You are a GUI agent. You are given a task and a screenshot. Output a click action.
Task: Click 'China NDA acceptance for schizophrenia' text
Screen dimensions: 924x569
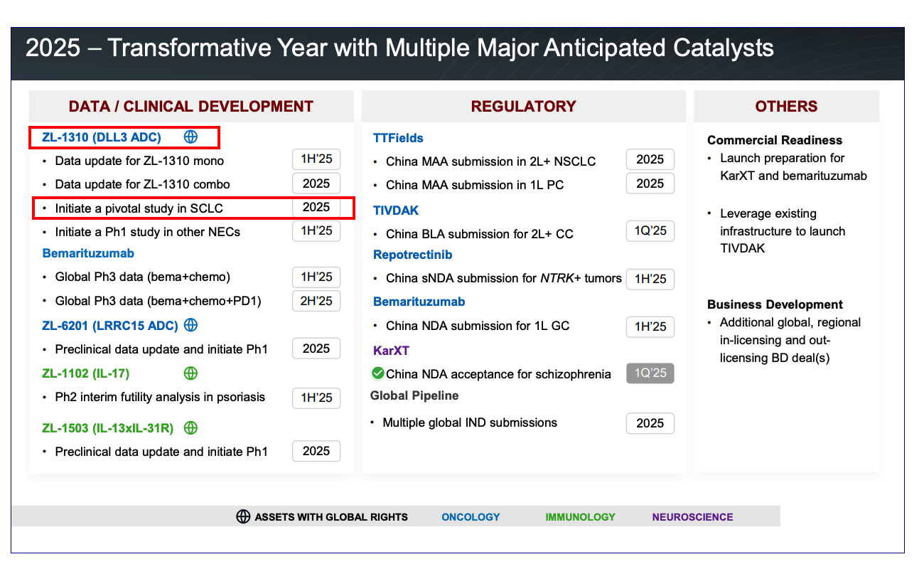[x=498, y=374]
